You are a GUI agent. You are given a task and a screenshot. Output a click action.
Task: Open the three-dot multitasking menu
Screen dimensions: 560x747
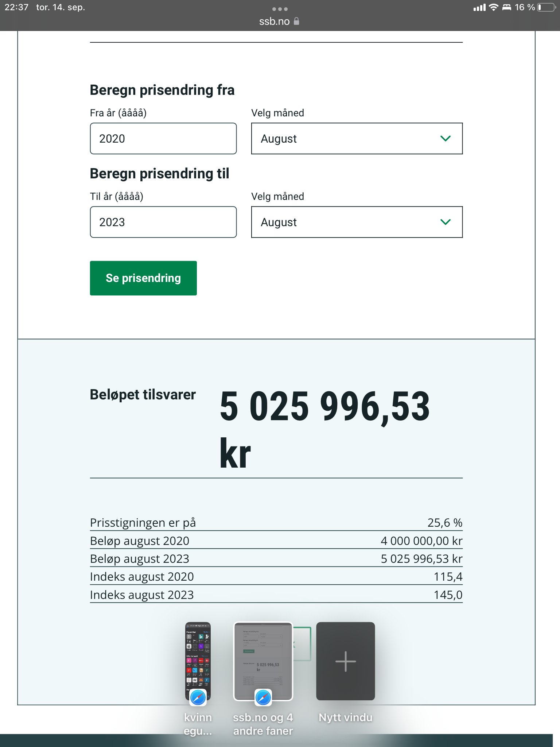tap(280, 9)
